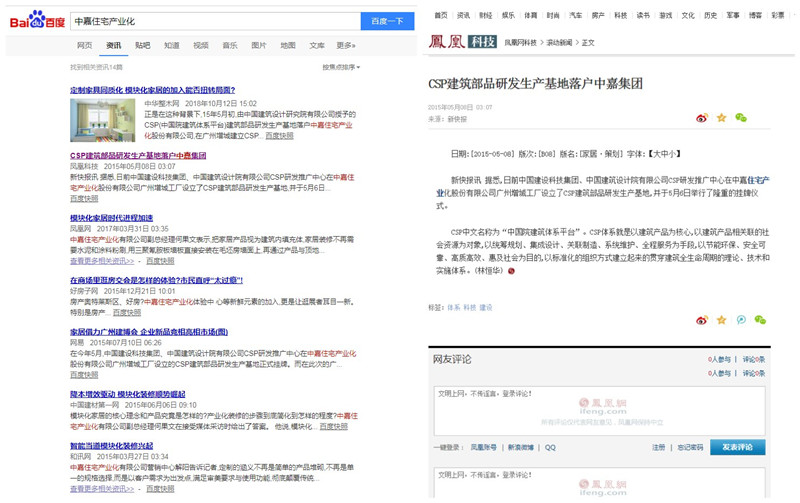The image size is (800, 503).
Task: Click the 凤凰 科技 logo
Action: click(462, 41)
